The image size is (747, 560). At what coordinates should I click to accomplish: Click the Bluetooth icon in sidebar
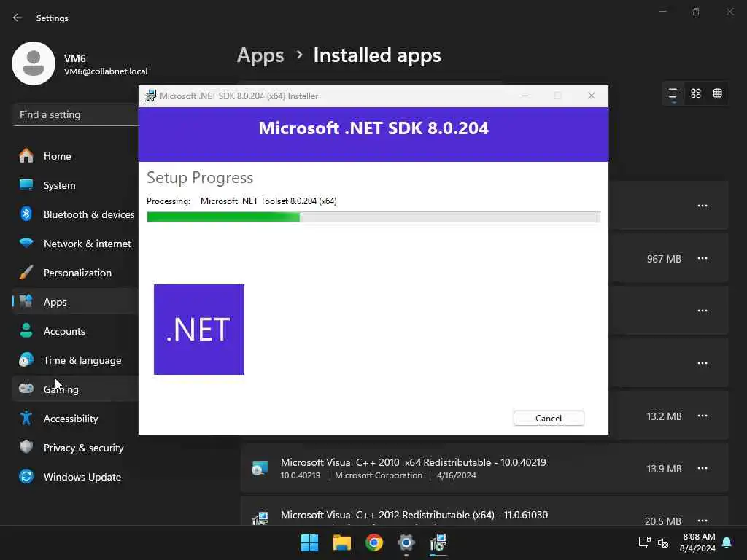(x=26, y=214)
